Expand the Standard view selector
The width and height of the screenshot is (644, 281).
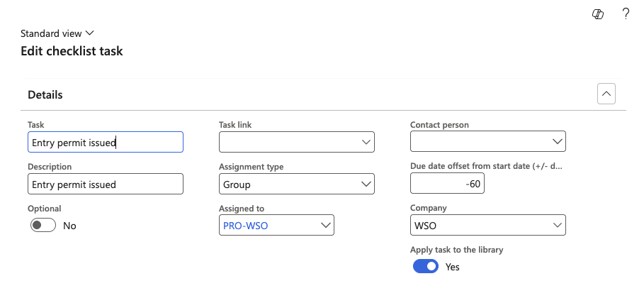[x=57, y=33]
